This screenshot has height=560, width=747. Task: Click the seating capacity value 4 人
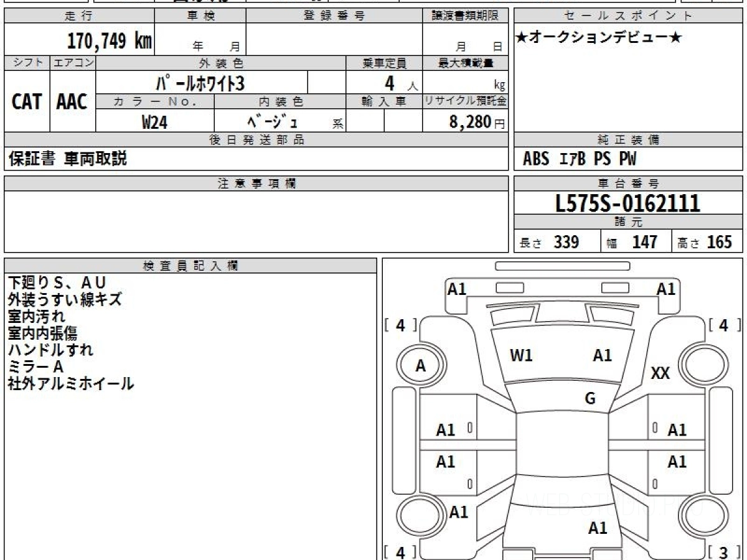click(x=401, y=83)
